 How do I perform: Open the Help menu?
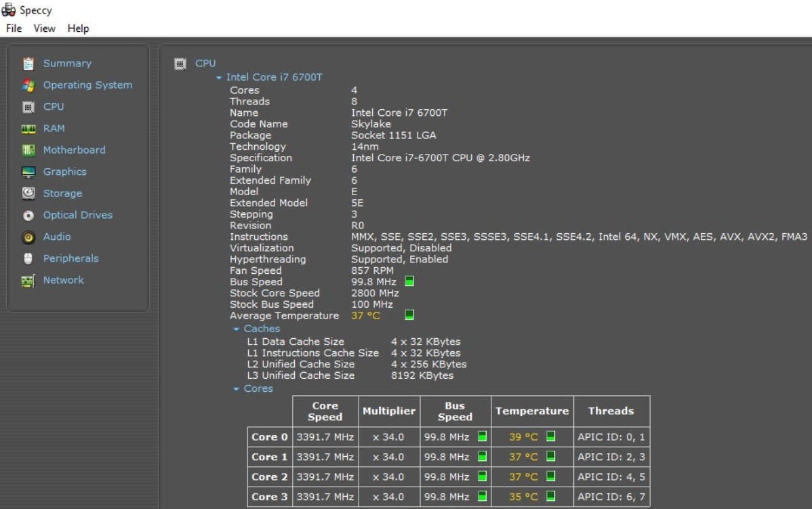[x=78, y=28]
